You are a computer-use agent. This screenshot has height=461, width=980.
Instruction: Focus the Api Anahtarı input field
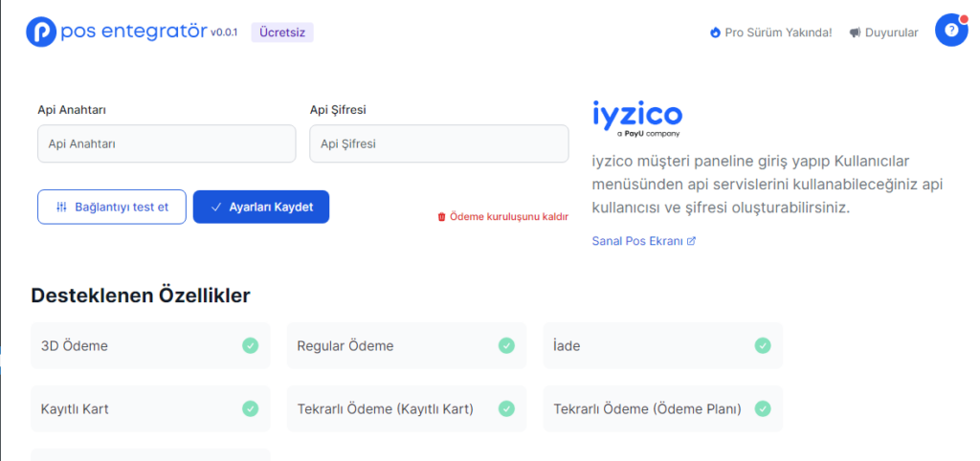point(167,143)
